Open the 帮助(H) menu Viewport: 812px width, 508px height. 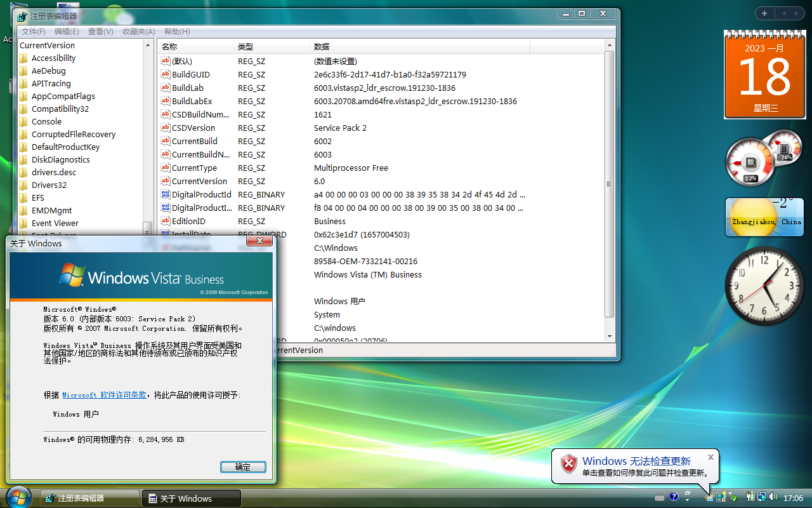pos(176,32)
